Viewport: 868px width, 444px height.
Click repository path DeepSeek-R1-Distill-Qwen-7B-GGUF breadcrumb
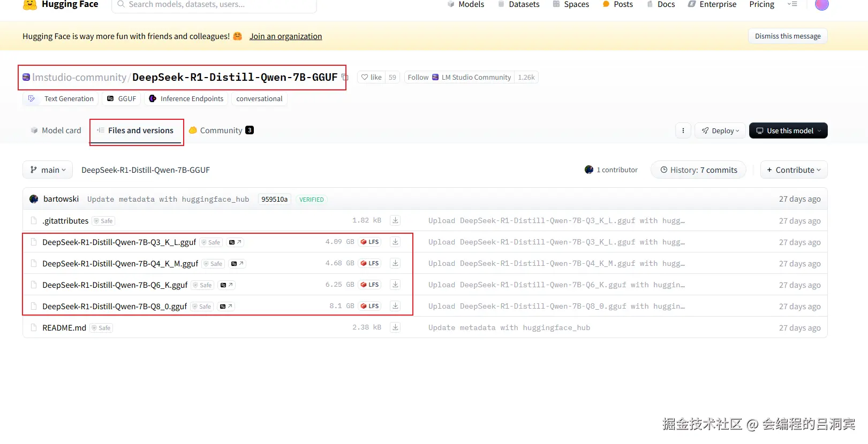click(x=146, y=170)
